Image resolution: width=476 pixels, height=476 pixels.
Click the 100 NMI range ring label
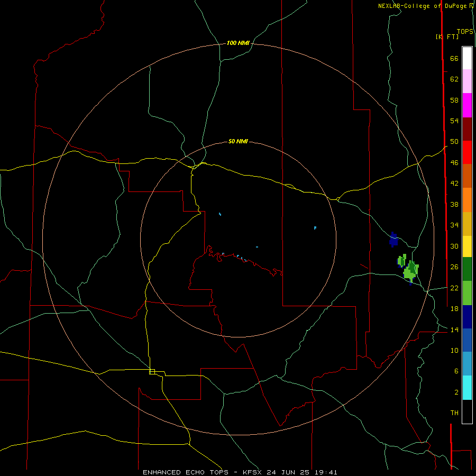tap(238, 43)
